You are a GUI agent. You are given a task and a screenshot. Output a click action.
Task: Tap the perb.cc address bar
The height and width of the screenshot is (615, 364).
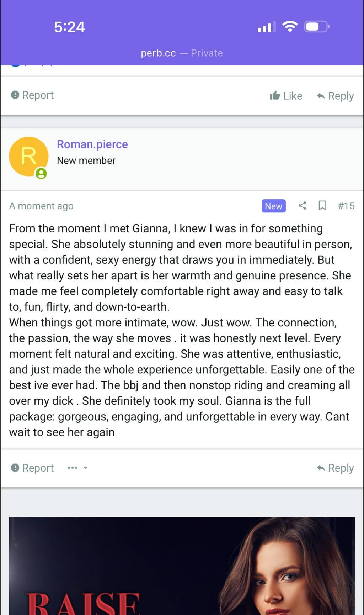[x=182, y=53]
